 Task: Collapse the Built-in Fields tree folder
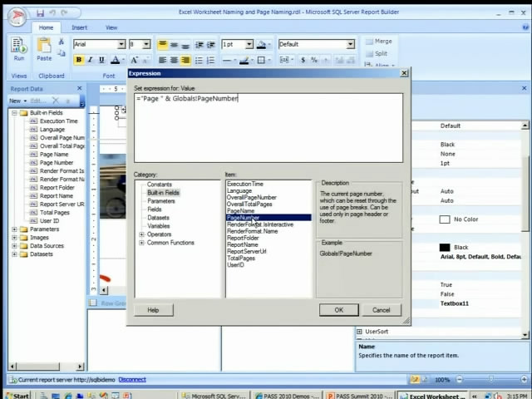[x=14, y=113]
